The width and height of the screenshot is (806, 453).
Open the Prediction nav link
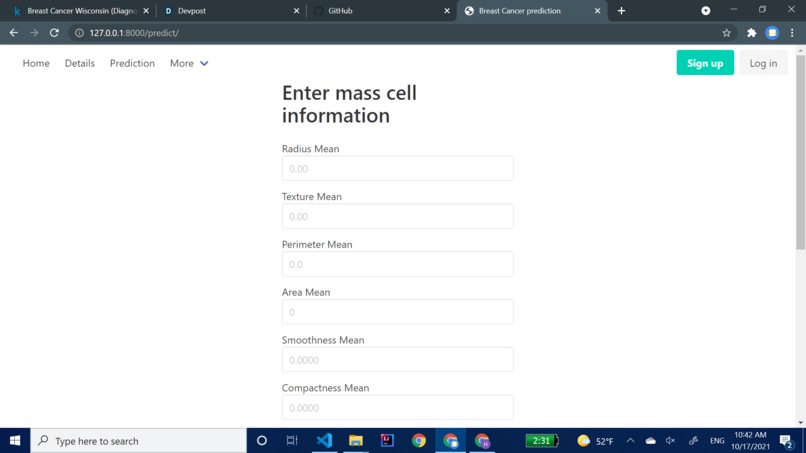click(132, 63)
